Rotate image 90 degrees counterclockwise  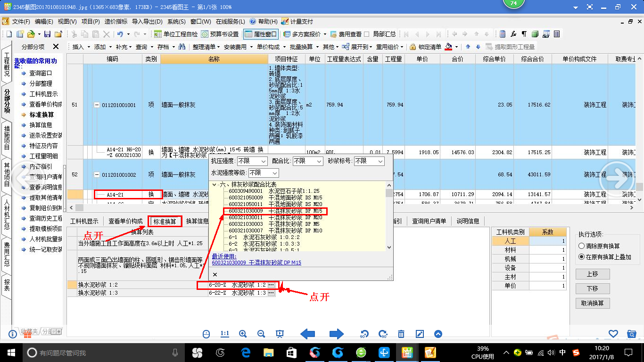click(x=364, y=334)
